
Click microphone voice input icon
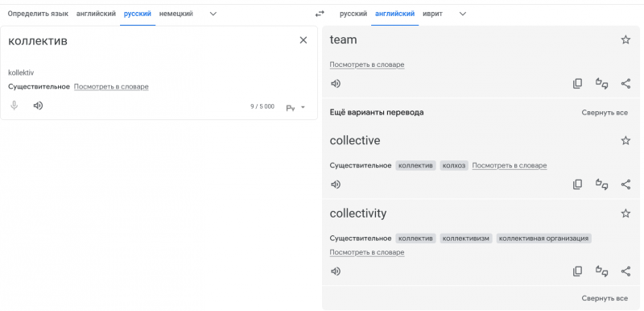tap(14, 106)
